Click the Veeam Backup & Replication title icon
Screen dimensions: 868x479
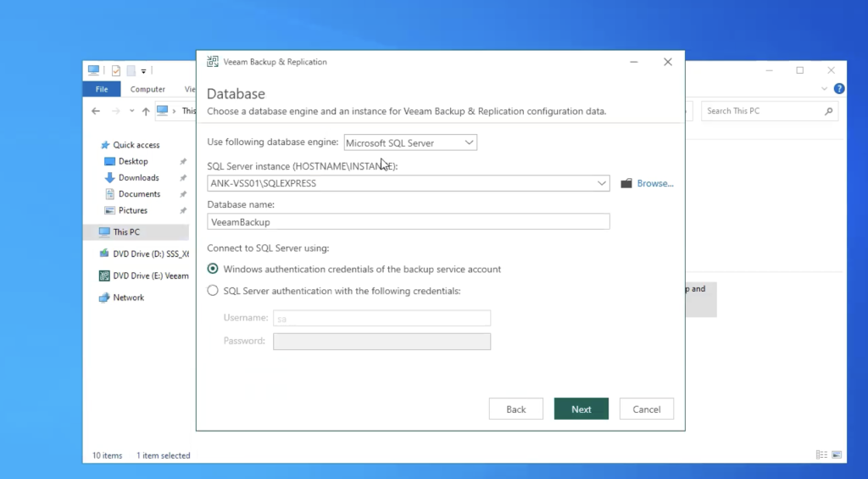213,62
